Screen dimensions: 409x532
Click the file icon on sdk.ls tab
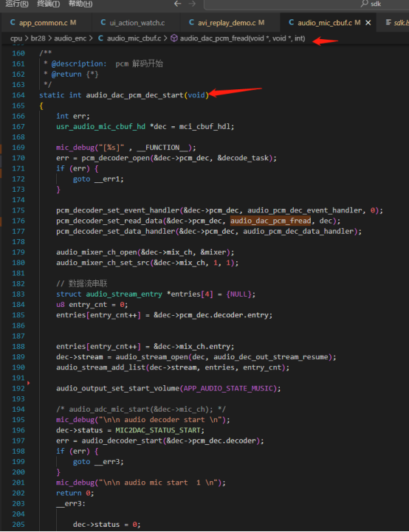(388, 22)
